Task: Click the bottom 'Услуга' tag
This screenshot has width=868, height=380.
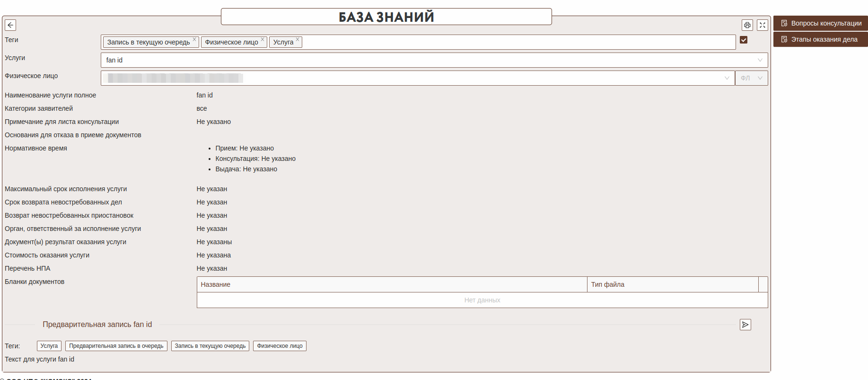Action: tap(49, 346)
